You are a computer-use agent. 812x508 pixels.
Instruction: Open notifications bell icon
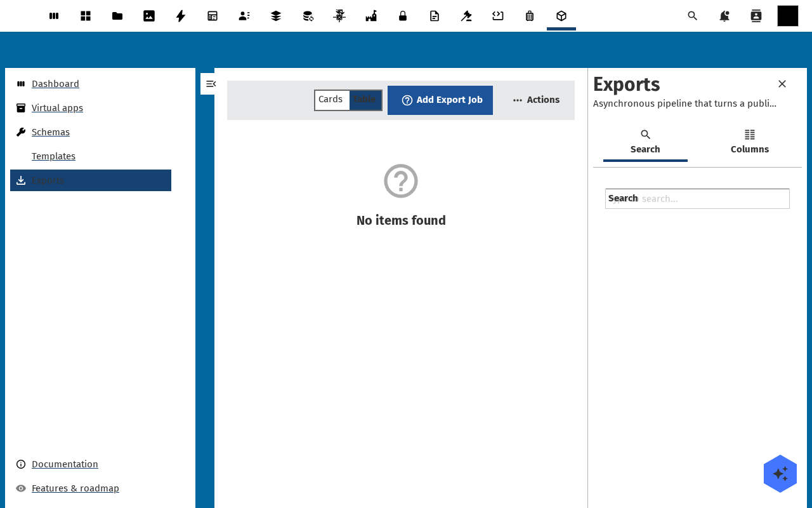724,16
